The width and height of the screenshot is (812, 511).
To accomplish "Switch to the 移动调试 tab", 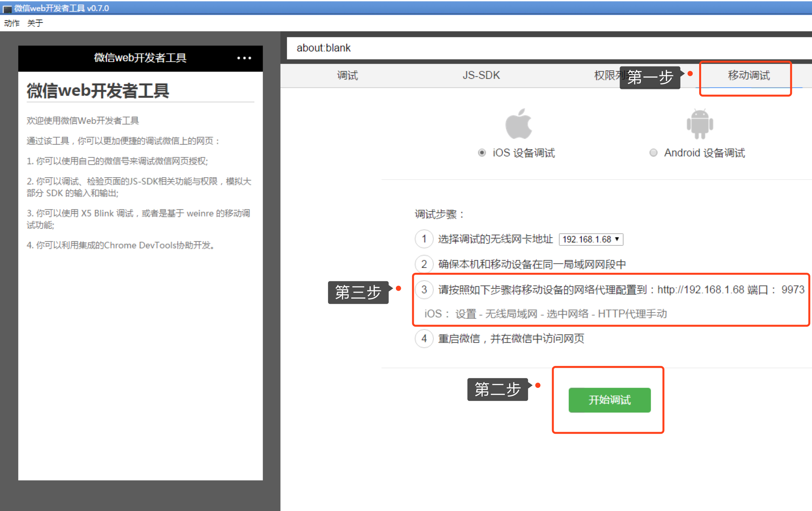I will pyautogui.click(x=749, y=75).
